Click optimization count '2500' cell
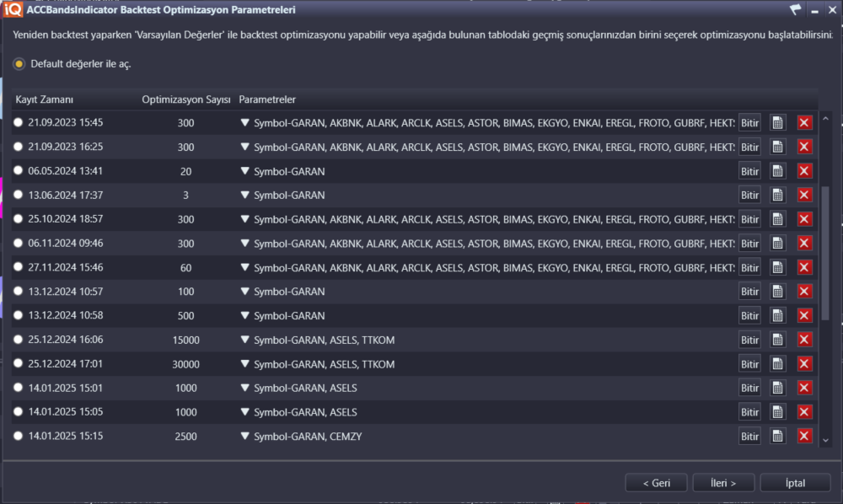 185,437
